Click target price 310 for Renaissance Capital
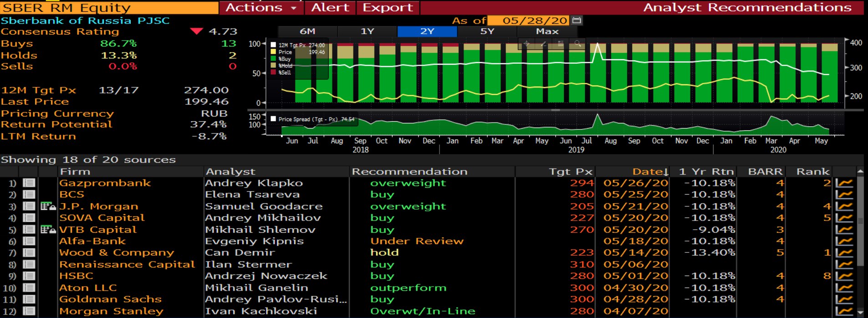The image size is (868, 318). pos(582,265)
